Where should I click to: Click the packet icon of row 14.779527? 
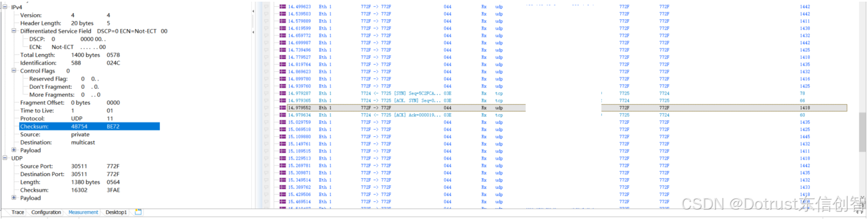[x=283, y=57]
